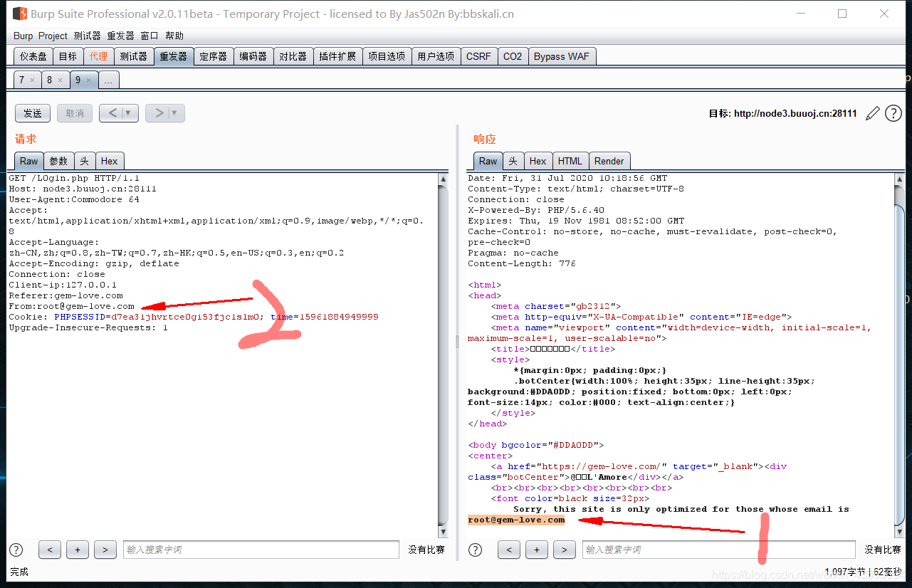Click the Burp Suite logo icon
The width and height of the screenshot is (912, 588).
point(20,14)
